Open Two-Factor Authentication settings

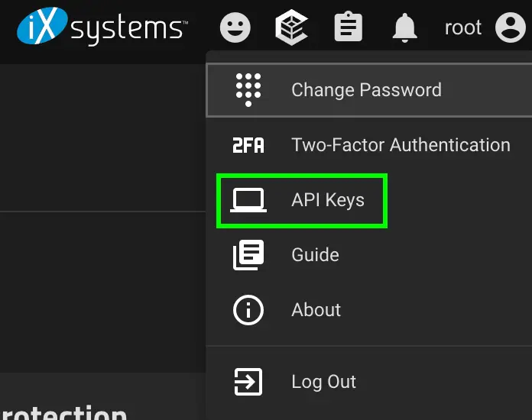401,145
